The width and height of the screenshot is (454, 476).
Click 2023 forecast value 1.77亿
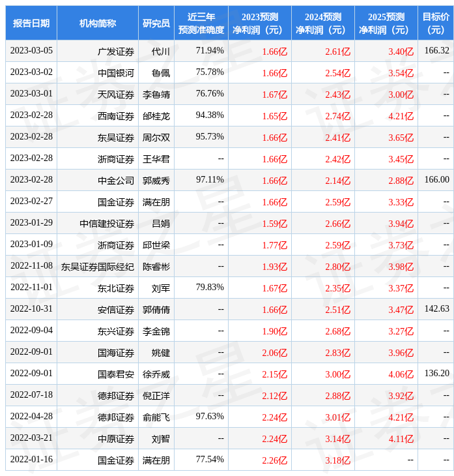(x=275, y=245)
